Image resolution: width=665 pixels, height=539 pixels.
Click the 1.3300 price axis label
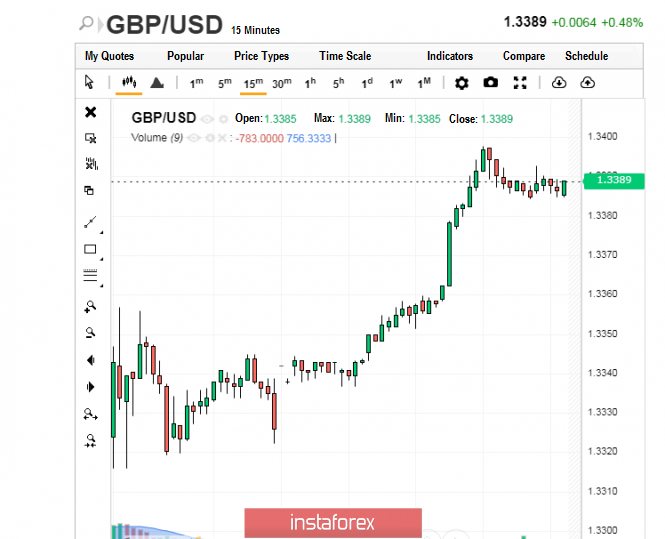[x=602, y=530]
